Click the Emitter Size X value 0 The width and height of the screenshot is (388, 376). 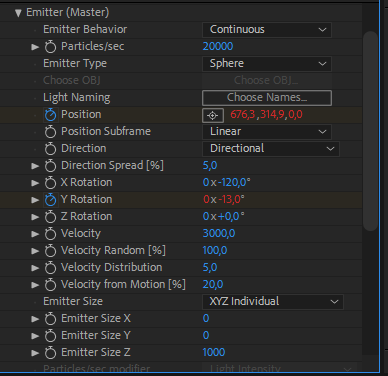coord(206,318)
